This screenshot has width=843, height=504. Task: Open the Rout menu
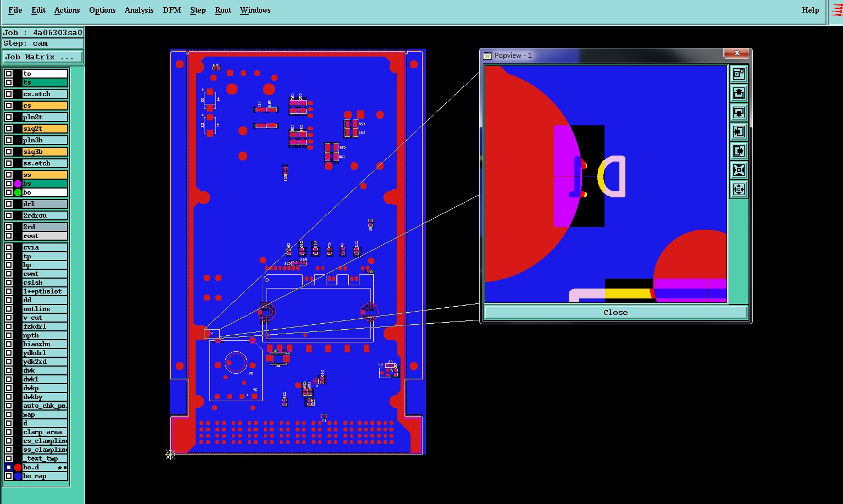point(223,10)
